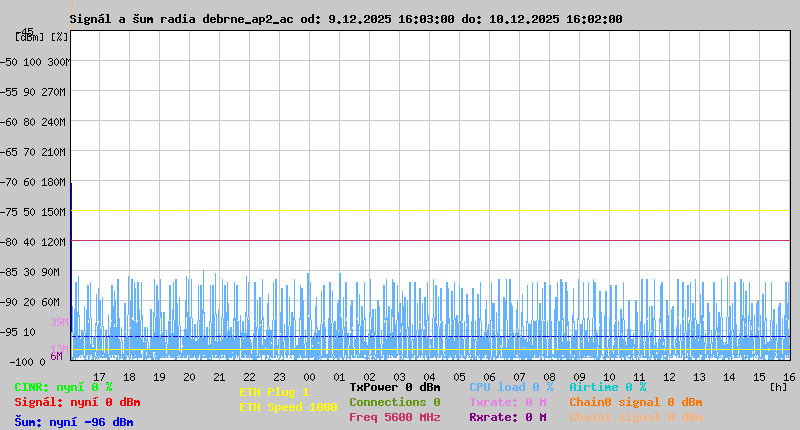Click the 00 hour mark on the time axis
The image size is (800, 430).
pyautogui.click(x=339, y=376)
